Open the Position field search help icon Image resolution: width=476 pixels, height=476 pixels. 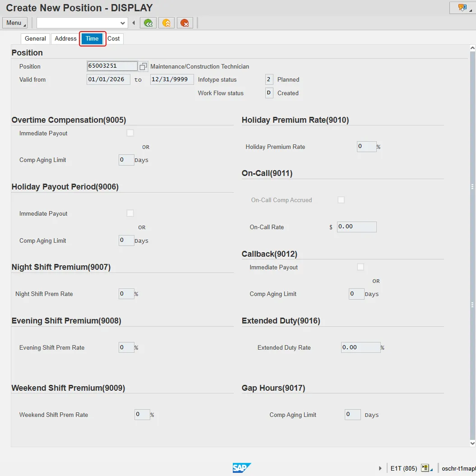(x=143, y=67)
